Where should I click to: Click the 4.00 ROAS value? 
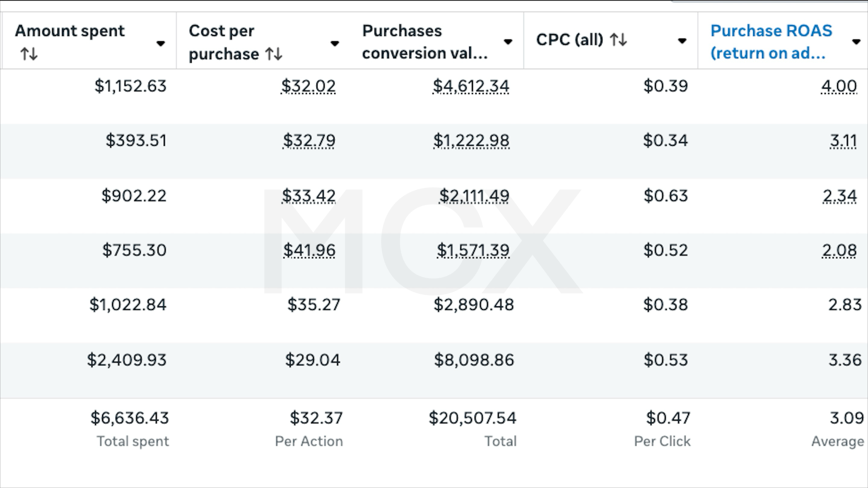[x=839, y=86]
